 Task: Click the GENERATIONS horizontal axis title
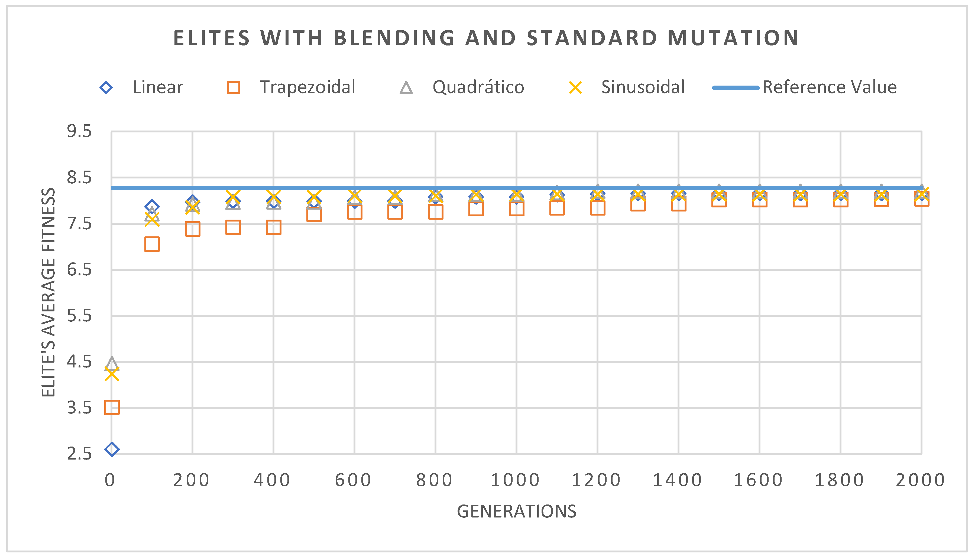pos(516,512)
